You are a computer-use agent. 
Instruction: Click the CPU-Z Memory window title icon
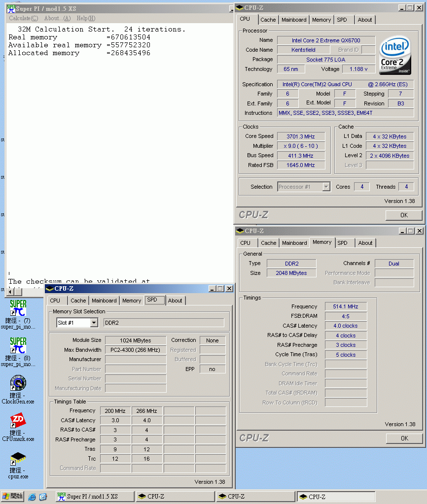pyautogui.click(x=240, y=231)
